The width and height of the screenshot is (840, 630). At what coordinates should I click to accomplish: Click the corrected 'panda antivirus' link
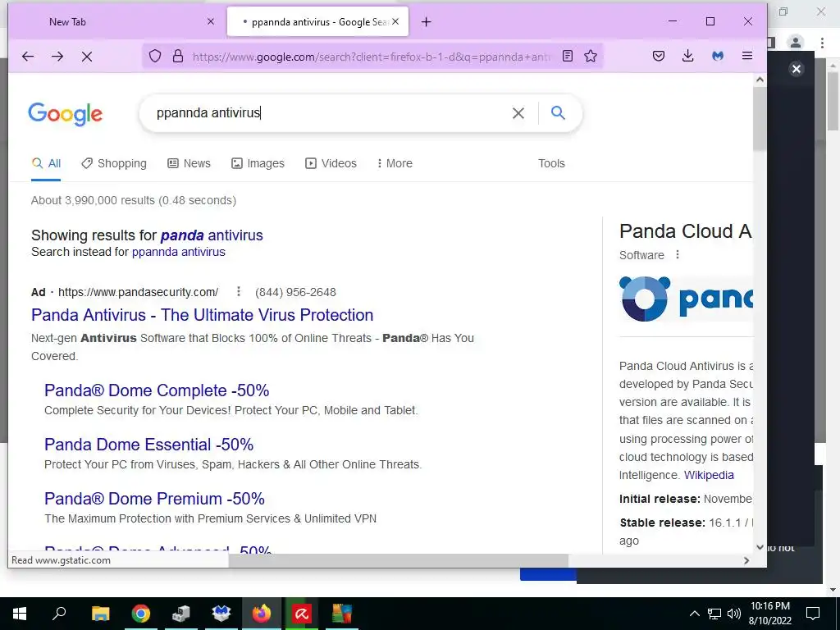(212, 235)
